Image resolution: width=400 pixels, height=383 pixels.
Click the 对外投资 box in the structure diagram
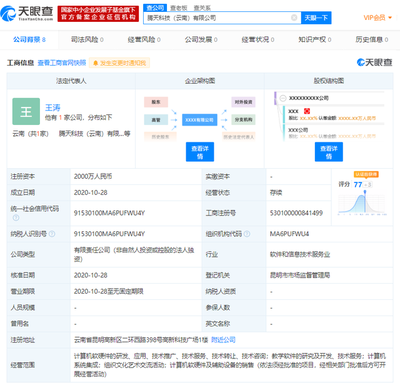[x=243, y=102]
